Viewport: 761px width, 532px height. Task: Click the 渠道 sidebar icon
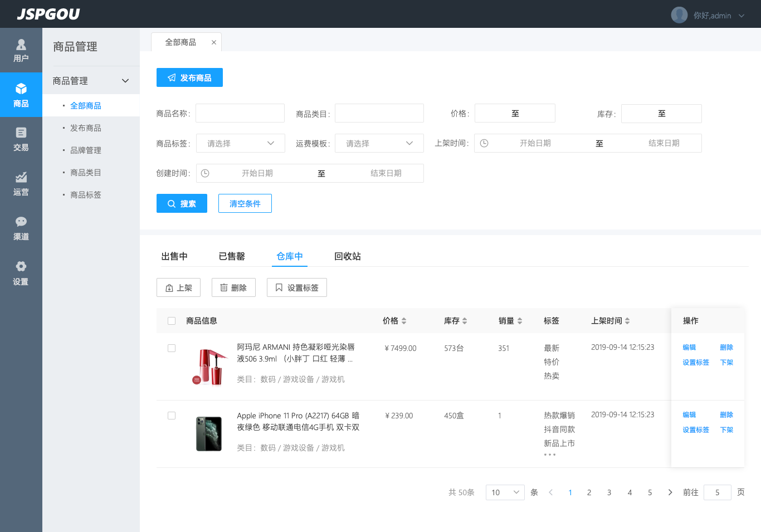(21, 228)
